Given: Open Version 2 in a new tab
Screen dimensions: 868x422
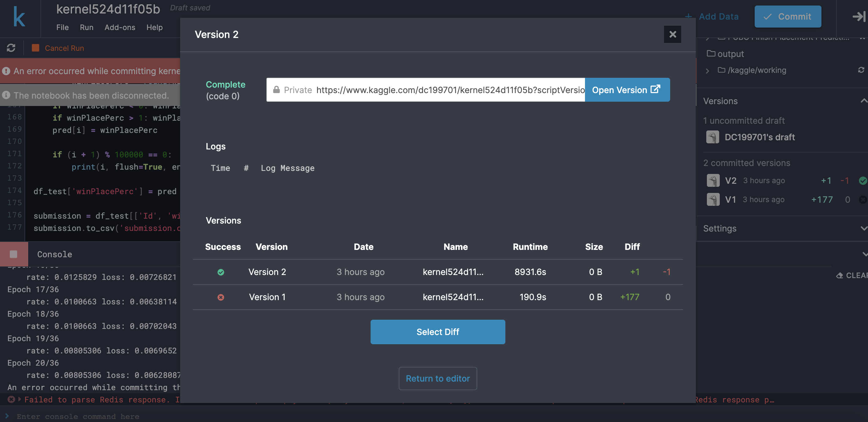Looking at the screenshot, I should (x=627, y=90).
